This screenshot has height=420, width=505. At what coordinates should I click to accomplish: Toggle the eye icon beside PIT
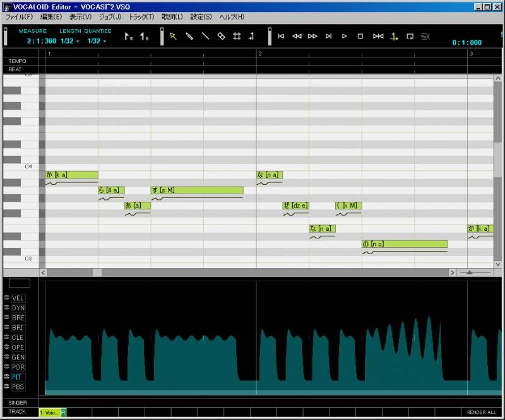tap(6, 376)
